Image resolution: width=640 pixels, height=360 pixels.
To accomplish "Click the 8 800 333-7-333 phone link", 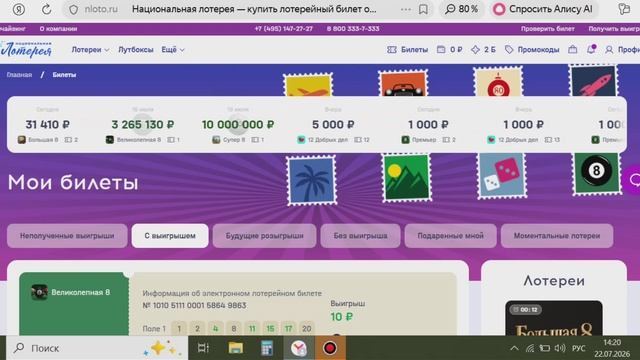I will [353, 29].
